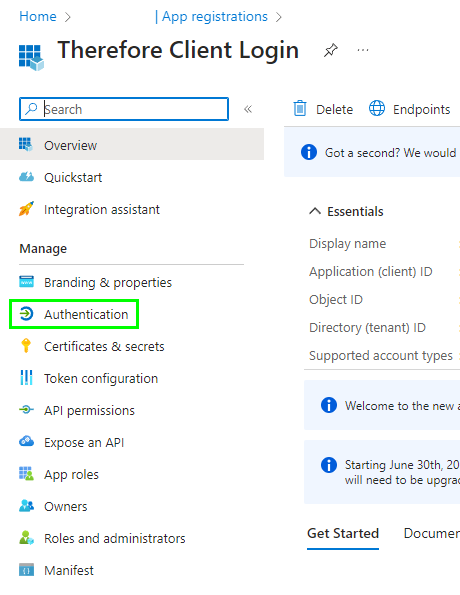Open the more options ellipsis menu
Screen dimensions: 460x595
[363, 50]
